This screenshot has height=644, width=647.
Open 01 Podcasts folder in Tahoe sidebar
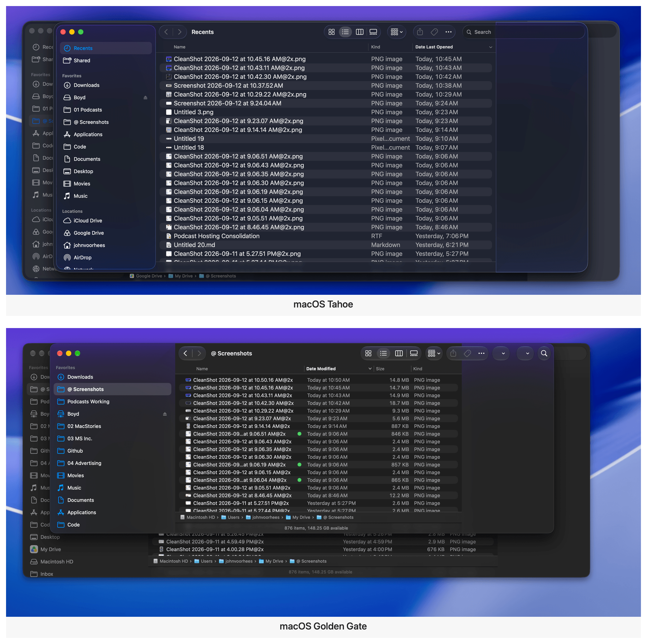pyautogui.click(x=106, y=110)
